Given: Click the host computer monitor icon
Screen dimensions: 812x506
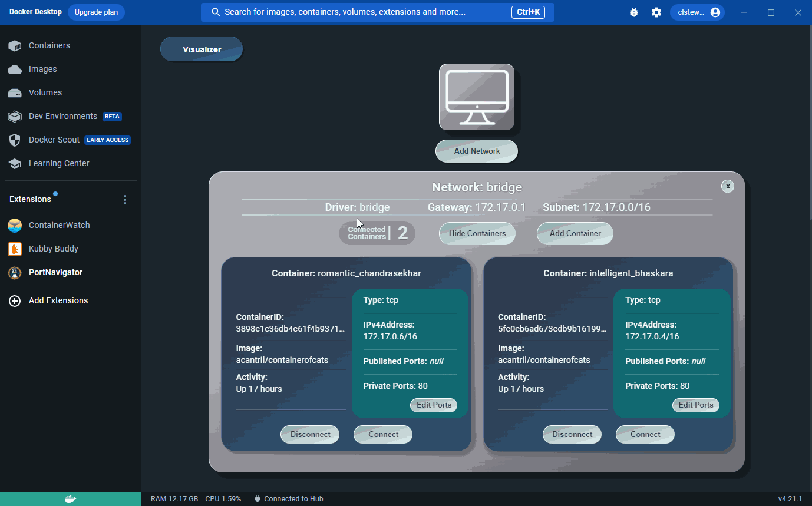Looking at the screenshot, I should 477,97.
